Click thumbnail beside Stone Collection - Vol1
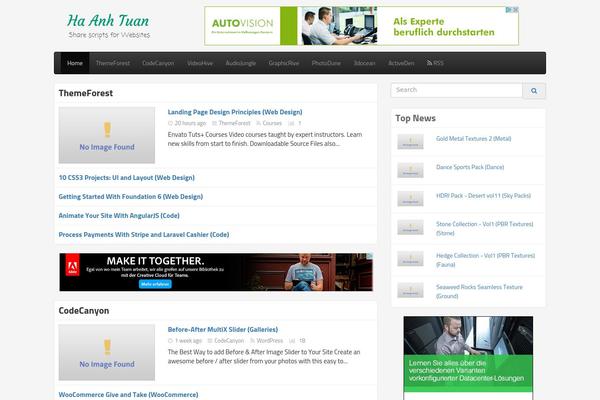 pyautogui.click(x=411, y=227)
